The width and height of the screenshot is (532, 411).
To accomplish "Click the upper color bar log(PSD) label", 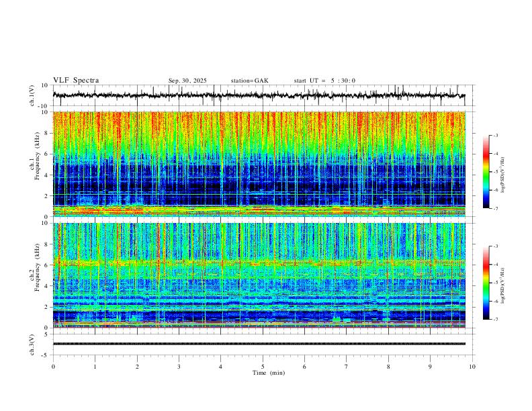I will (503, 175).
